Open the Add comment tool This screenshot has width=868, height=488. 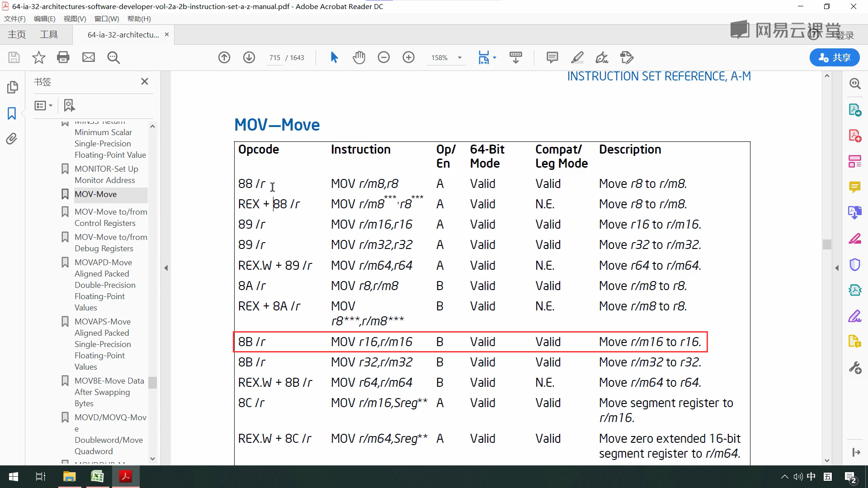[x=552, y=57]
